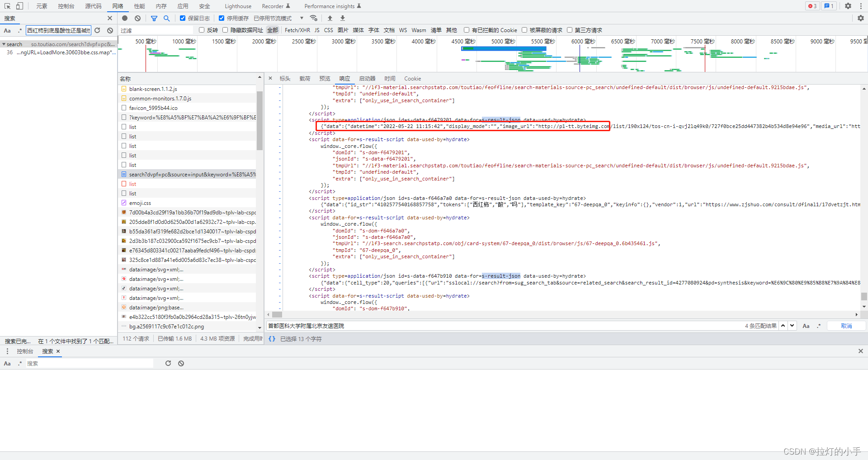Viewport: 868px width, 460px height.
Task: Toggle device toolbar emulation icon
Action: (19, 6)
